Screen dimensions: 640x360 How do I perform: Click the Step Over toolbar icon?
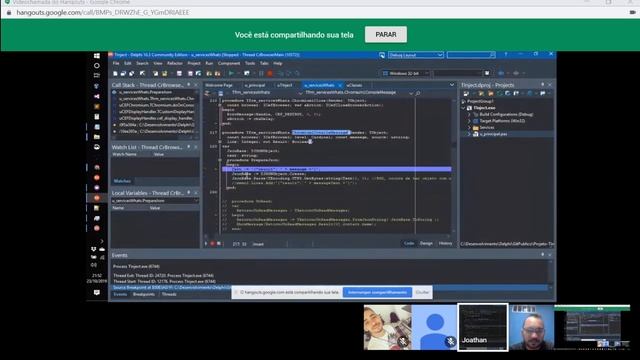pyautogui.click(x=289, y=73)
